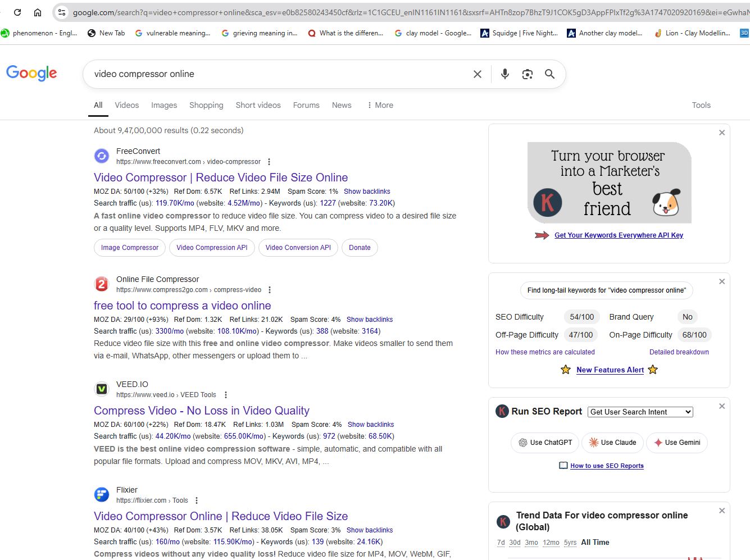Open How to use SEO Reports link
The image size is (750, 560).
607,466
